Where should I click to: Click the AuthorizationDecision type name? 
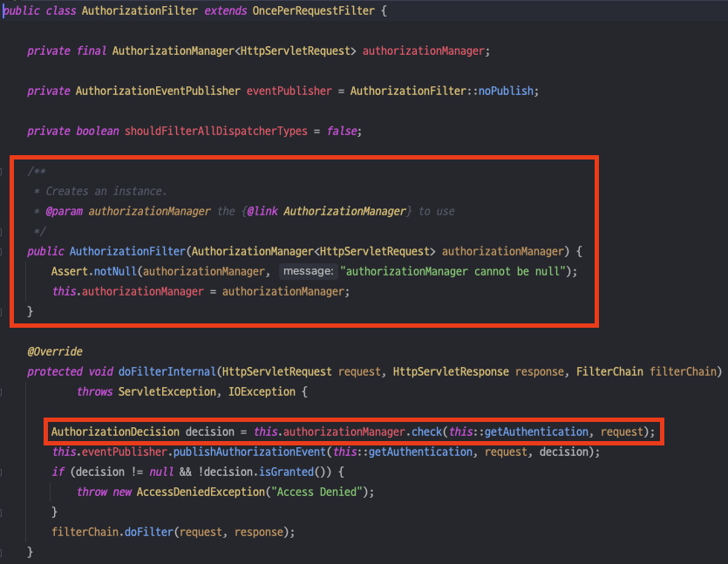pyautogui.click(x=115, y=431)
